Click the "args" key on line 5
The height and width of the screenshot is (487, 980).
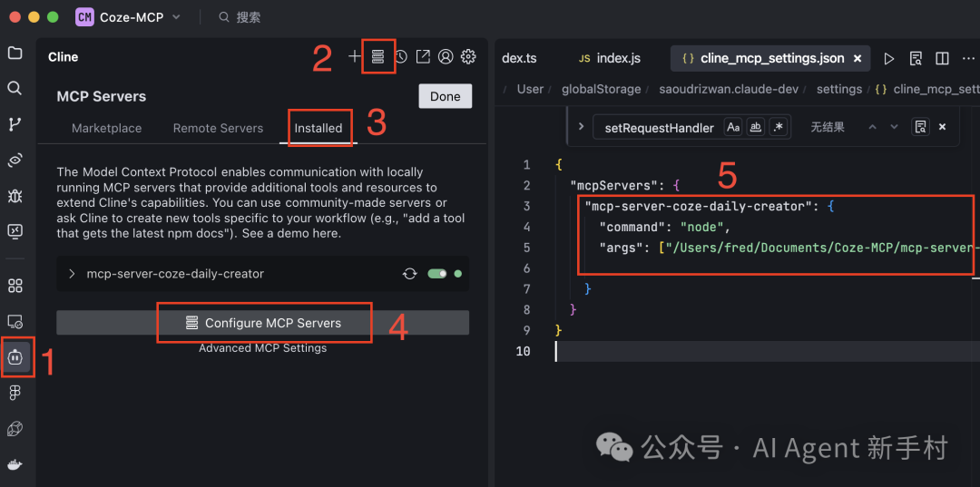click(x=620, y=248)
